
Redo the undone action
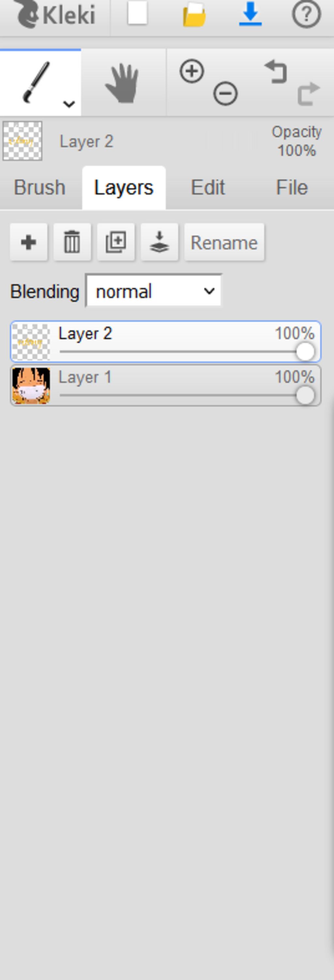click(309, 94)
